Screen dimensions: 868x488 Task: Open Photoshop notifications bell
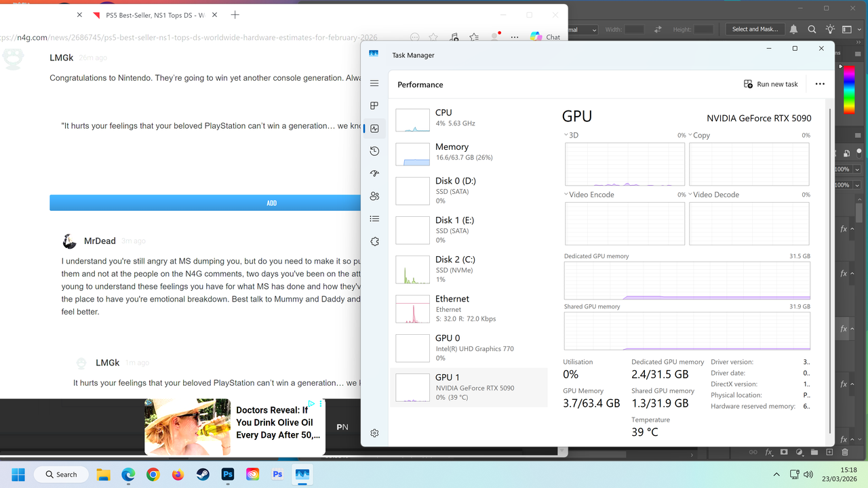[x=793, y=29]
